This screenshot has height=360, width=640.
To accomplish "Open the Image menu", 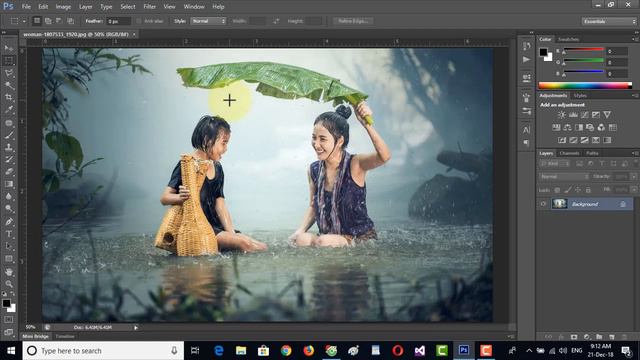I will 63,7.
